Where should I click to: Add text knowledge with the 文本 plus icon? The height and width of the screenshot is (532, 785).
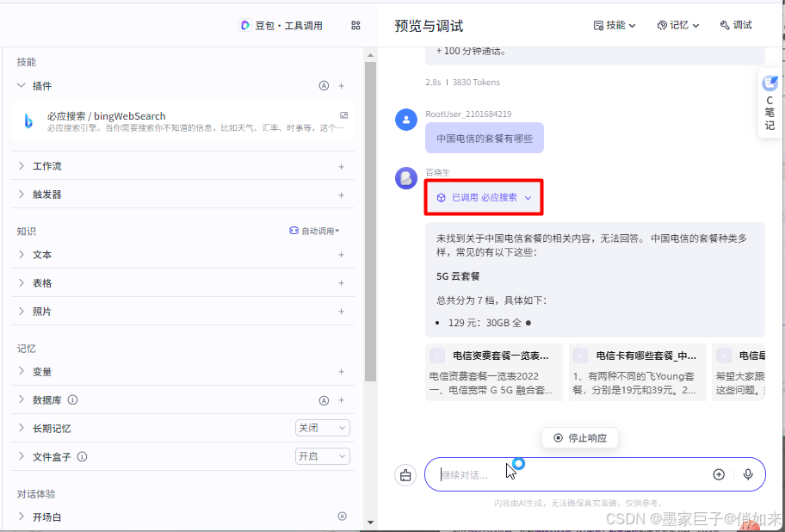tap(342, 255)
